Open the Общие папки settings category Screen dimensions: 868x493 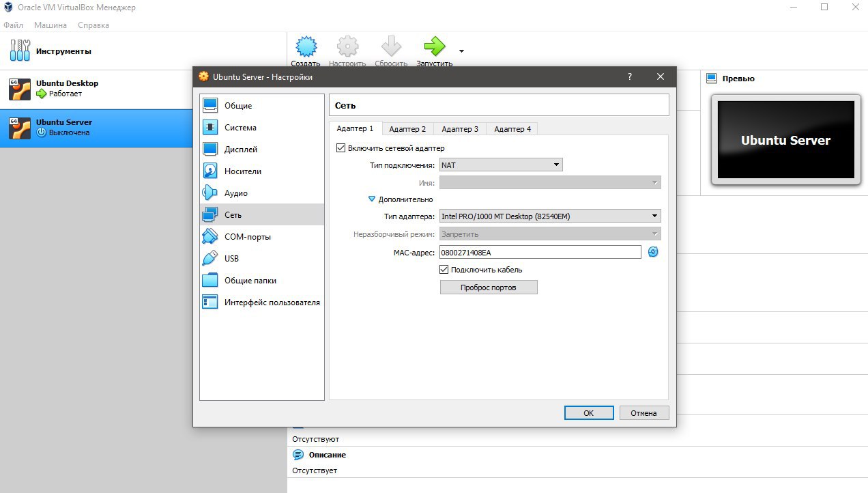(261, 281)
